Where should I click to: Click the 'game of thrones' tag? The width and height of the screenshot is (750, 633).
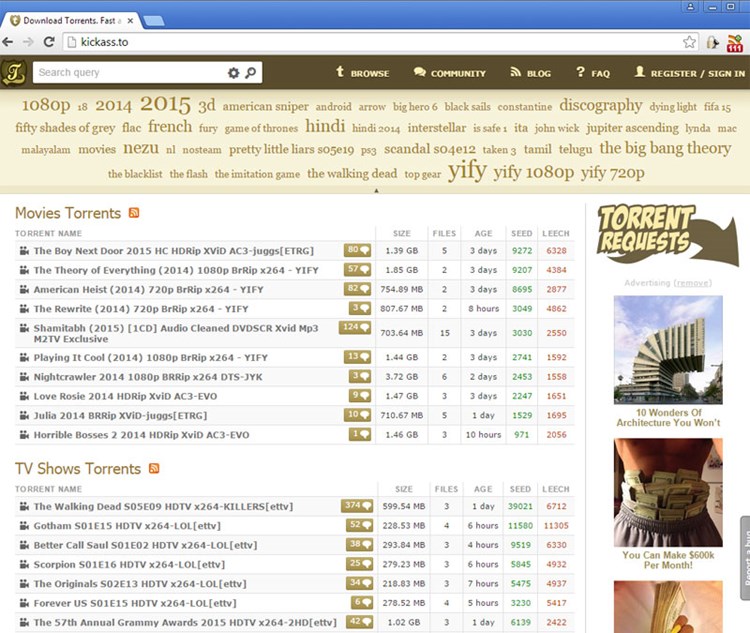pyautogui.click(x=261, y=128)
